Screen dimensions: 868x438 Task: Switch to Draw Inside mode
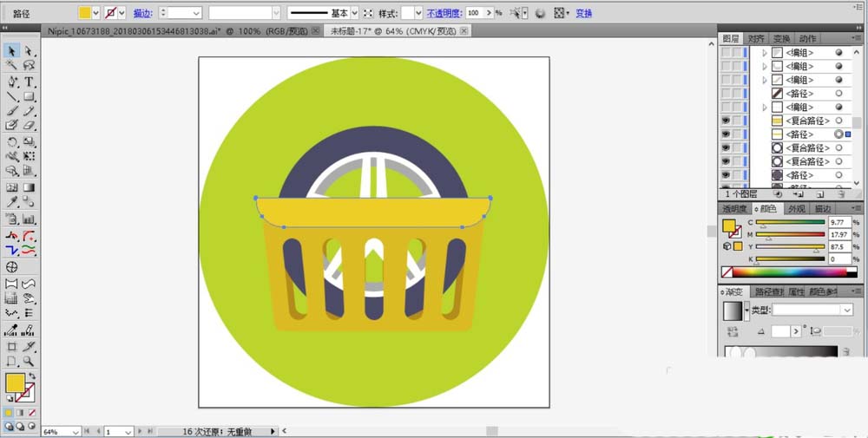tap(31, 427)
